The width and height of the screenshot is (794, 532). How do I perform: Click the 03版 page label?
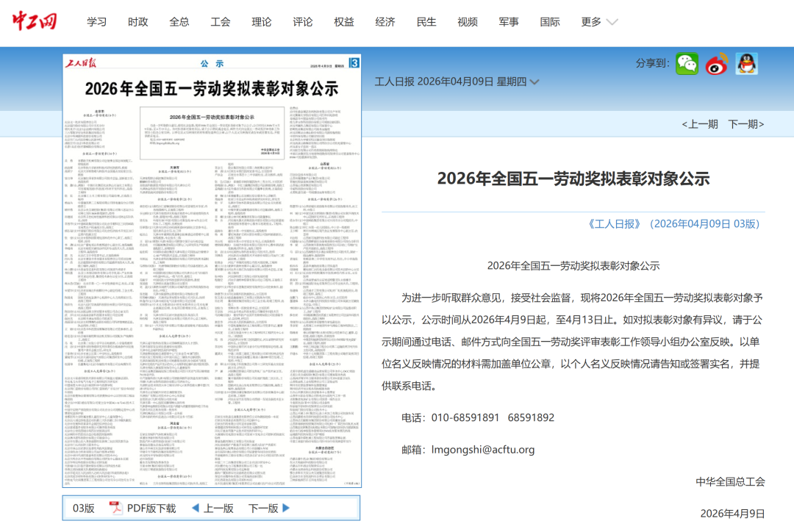coord(83,508)
